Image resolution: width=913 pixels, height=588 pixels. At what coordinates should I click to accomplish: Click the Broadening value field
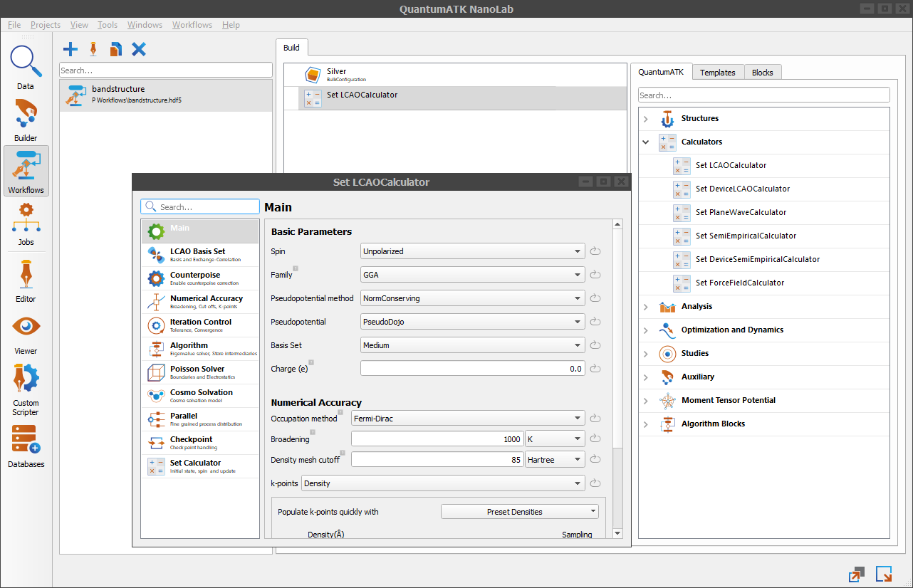tap(437, 439)
